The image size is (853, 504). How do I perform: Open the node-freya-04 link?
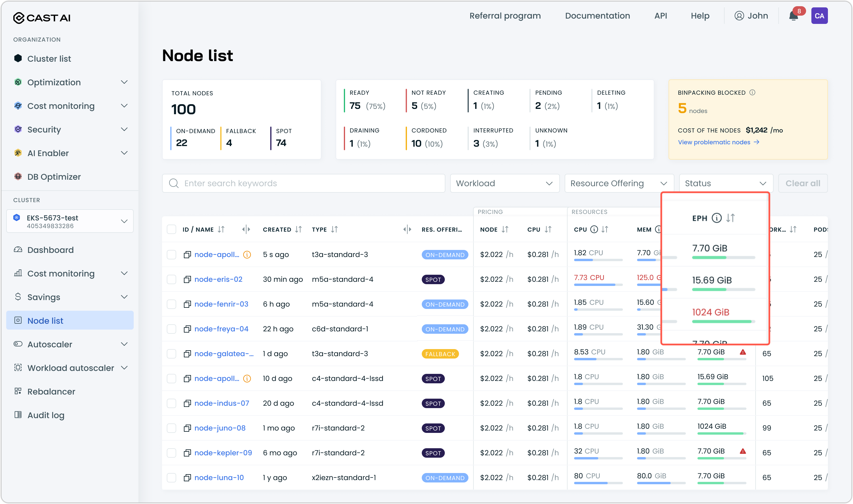click(221, 329)
